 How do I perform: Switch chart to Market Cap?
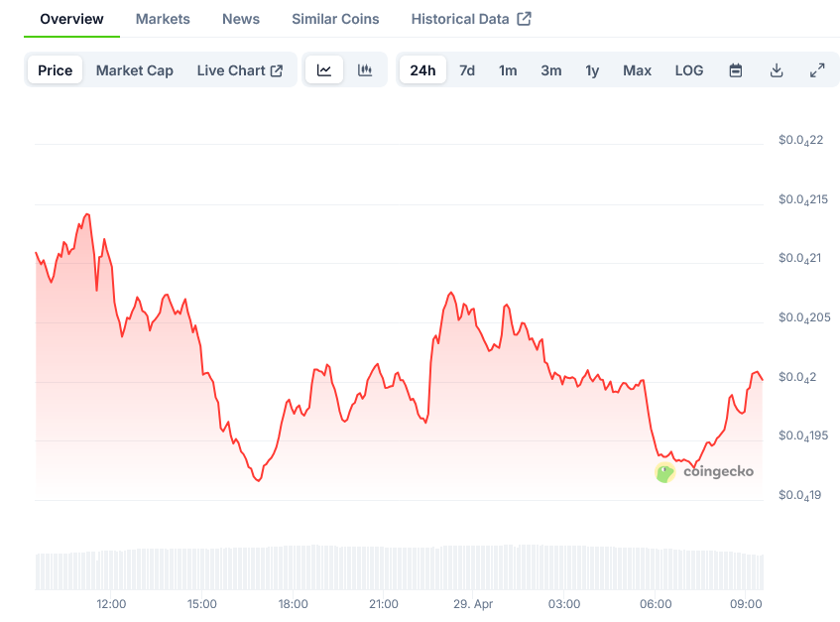[x=134, y=70]
